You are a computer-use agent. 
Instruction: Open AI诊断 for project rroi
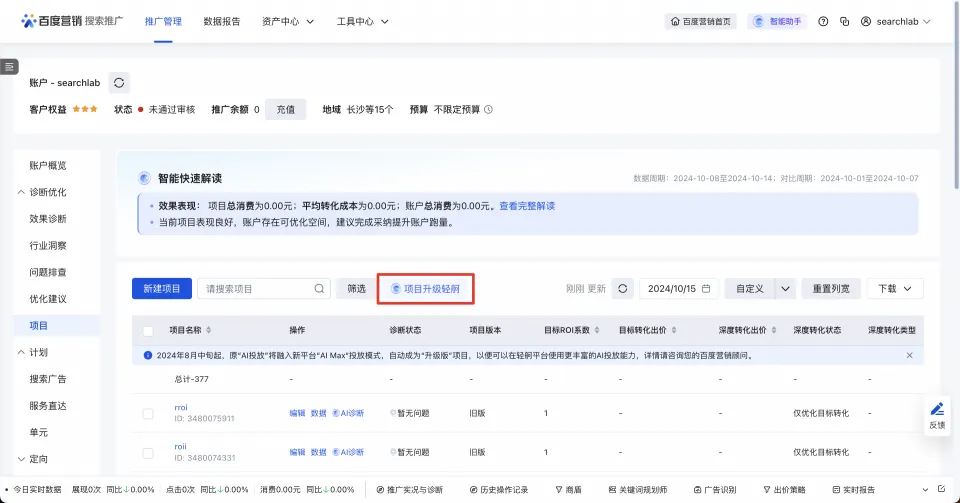point(348,413)
